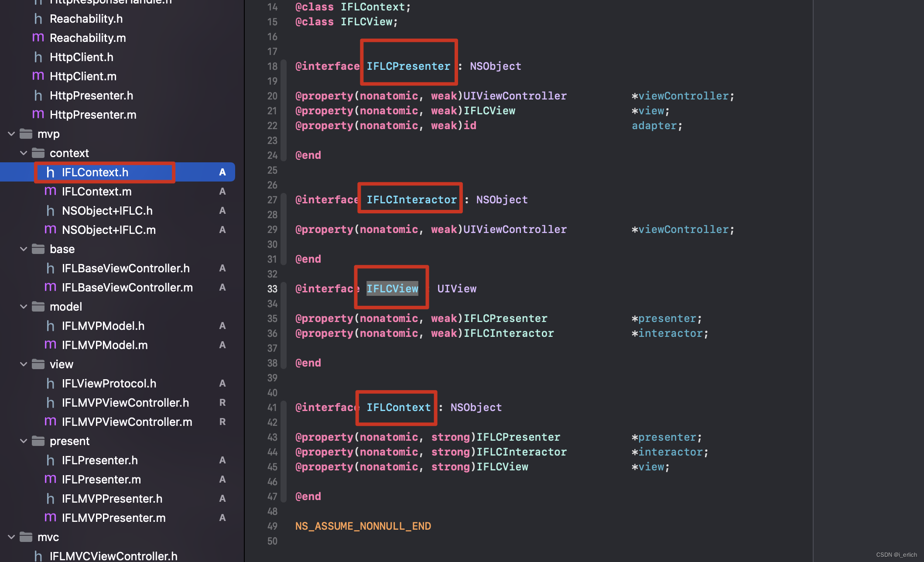Click the context folder icon
Screen dimensions: 924x562
pyautogui.click(x=38, y=153)
